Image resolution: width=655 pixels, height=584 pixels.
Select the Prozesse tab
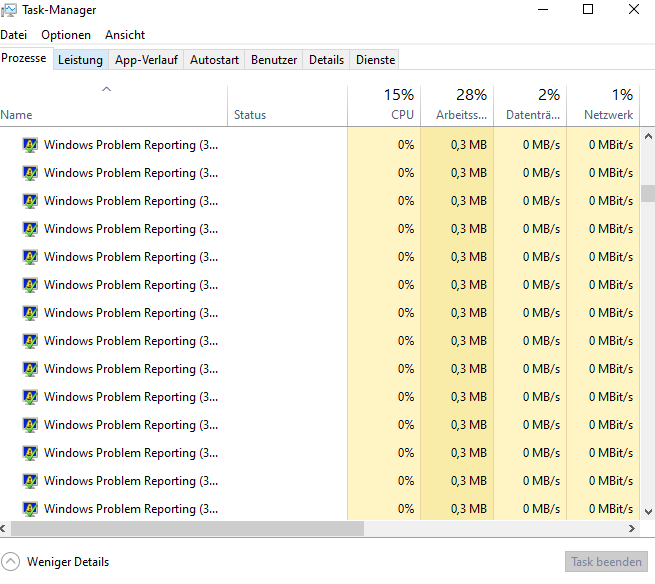pyautogui.click(x=26, y=58)
